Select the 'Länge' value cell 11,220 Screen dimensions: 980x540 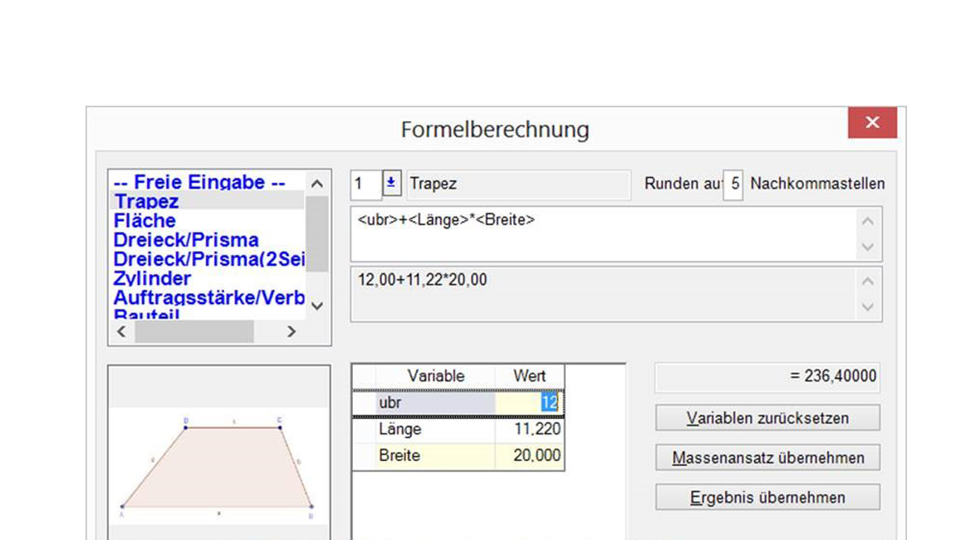coord(528,430)
